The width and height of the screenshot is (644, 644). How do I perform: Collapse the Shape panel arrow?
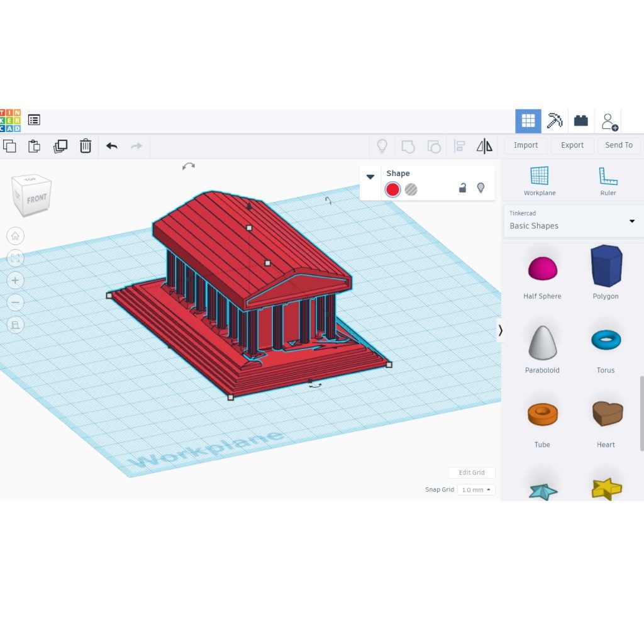pos(370,177)
